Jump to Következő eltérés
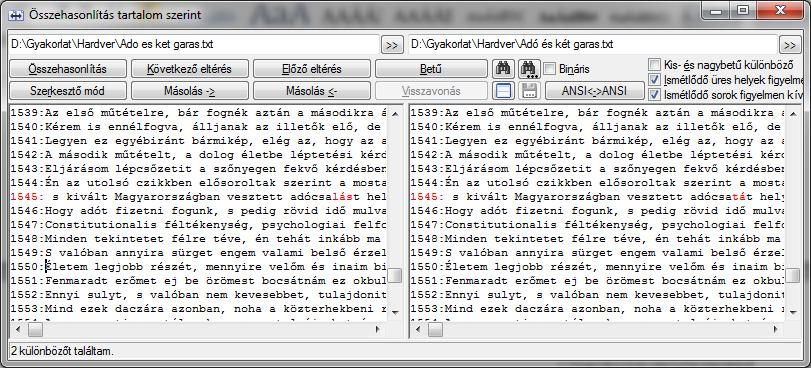 (190, 68)
